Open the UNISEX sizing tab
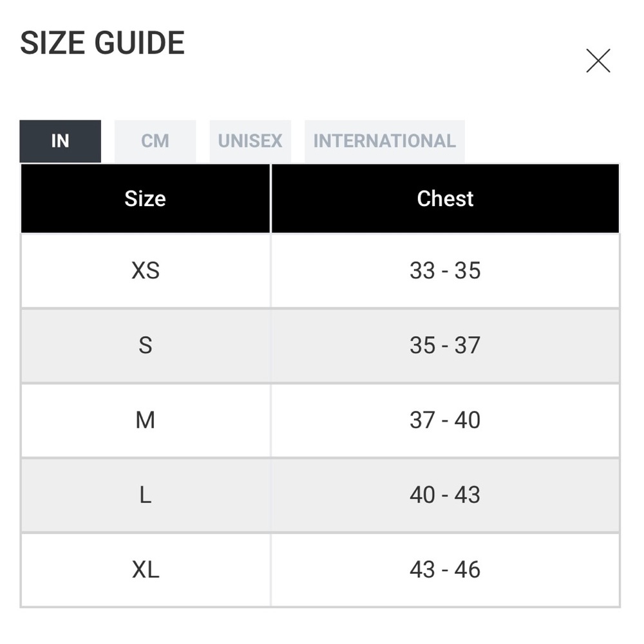Image resolution: width=644 pixels, height=644 pixels. [x=250, y=141]
